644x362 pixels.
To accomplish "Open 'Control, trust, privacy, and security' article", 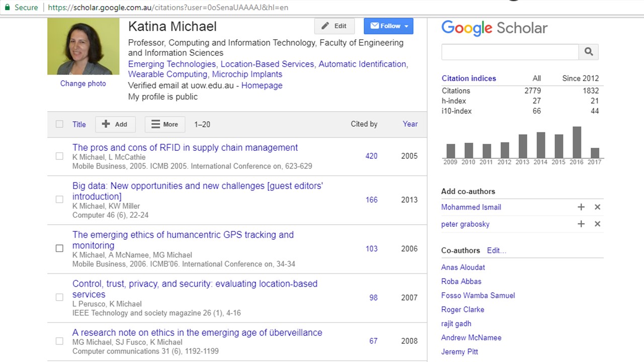I will 195,289.
